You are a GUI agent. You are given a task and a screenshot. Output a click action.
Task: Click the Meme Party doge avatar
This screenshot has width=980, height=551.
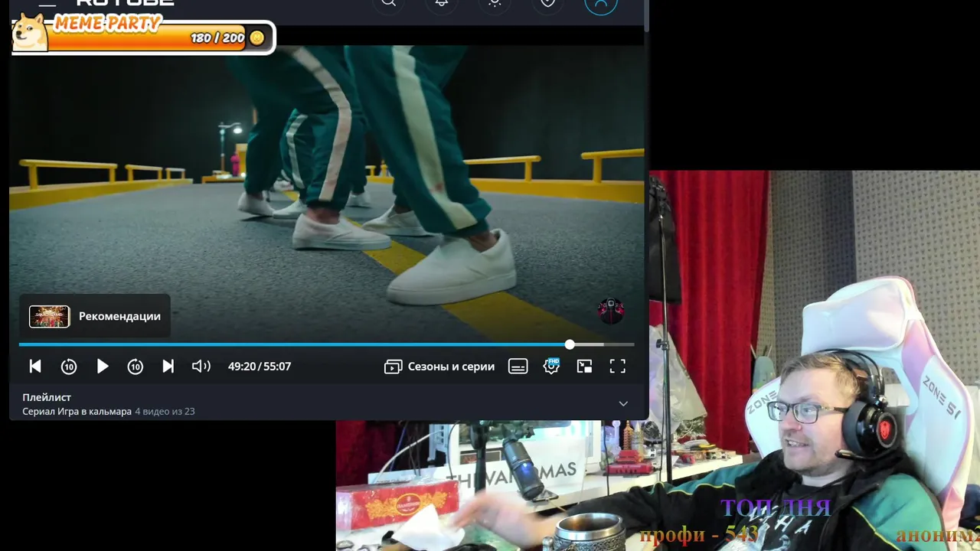[x=31, y=33]
